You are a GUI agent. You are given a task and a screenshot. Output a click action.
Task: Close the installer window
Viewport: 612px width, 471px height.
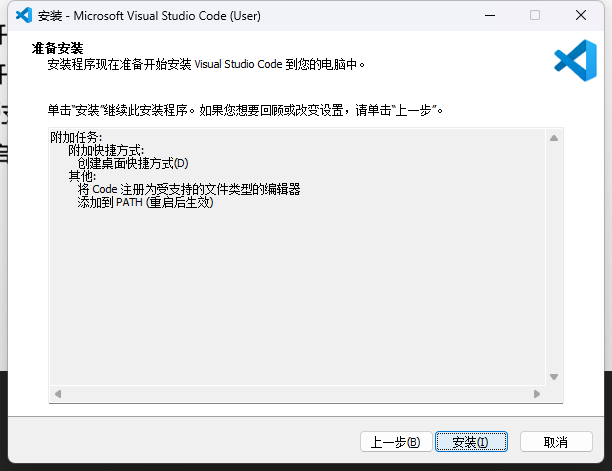pos(581,15)
